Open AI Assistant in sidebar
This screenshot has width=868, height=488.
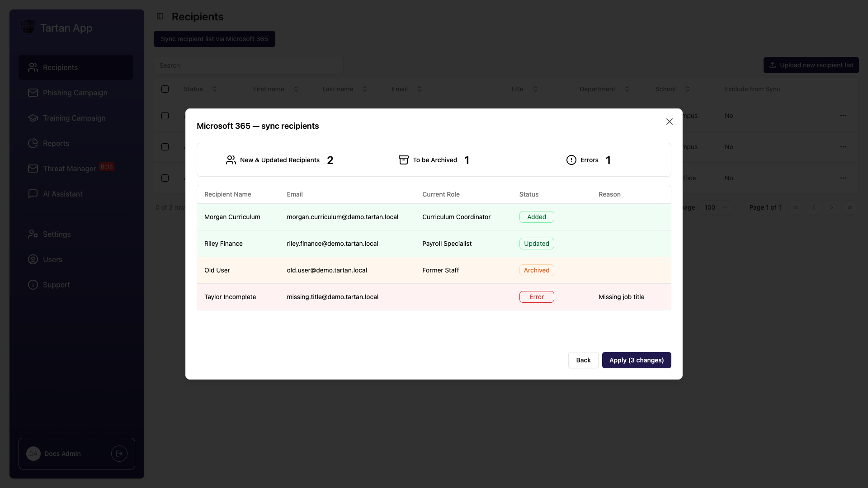coord(76,194)
